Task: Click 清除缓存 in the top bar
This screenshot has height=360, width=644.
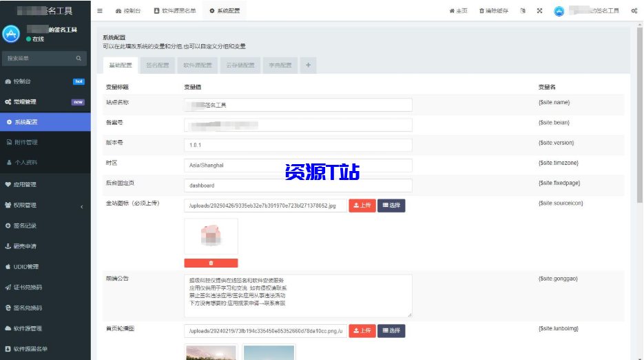Action: (494, 11)
